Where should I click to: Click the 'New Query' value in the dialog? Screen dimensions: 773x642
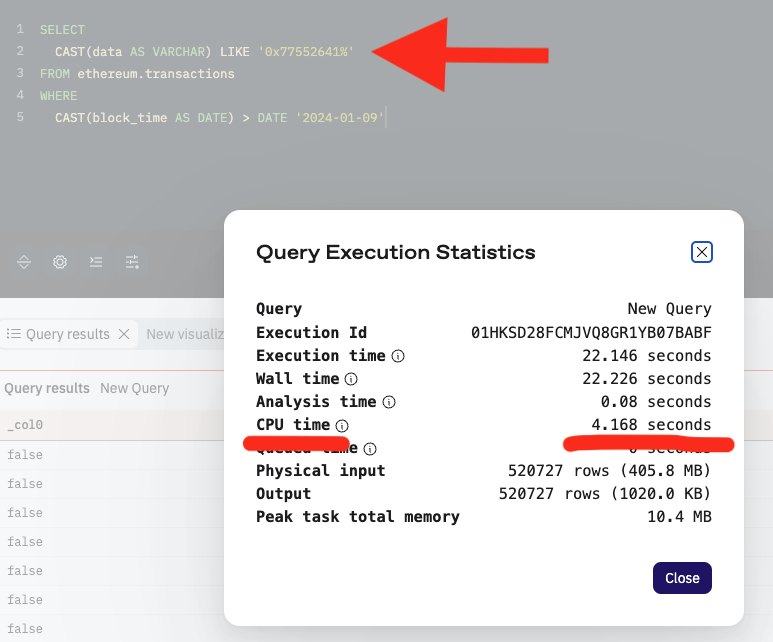[669, 309]
